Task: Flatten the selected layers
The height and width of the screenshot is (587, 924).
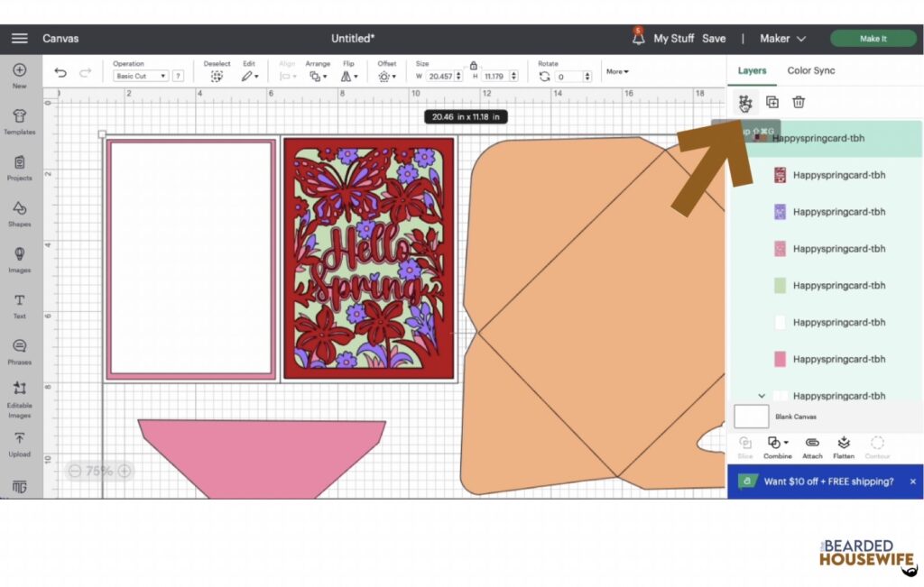Action: coord(844,445)
